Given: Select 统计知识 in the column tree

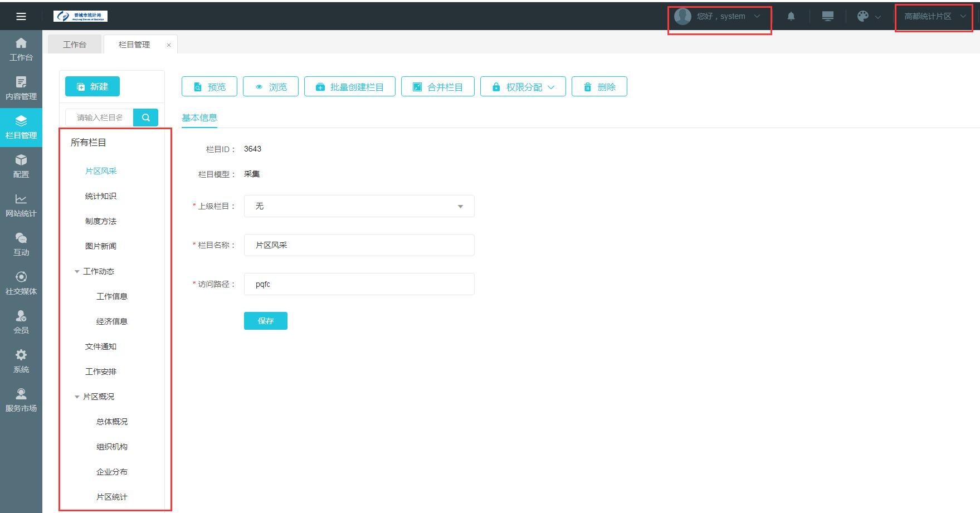Looking at the screenshot, I should tap(101, 196).
